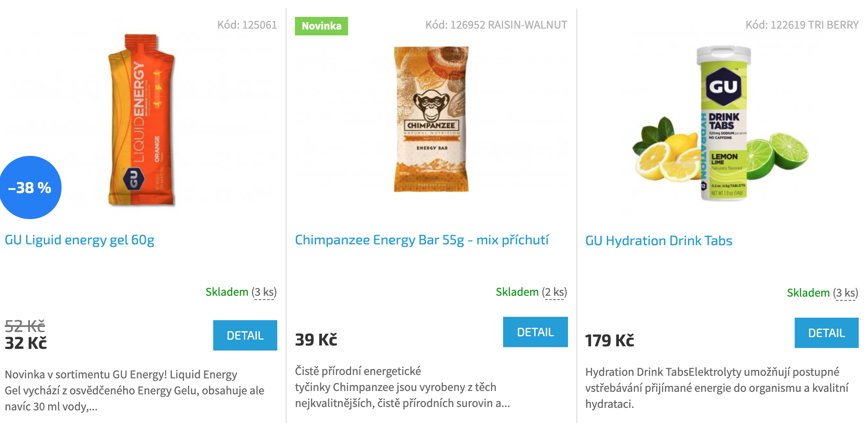Click the 39 Kč price of Chimpanzee bar
The image size is (868, 423).
click(x=316, y=340)
